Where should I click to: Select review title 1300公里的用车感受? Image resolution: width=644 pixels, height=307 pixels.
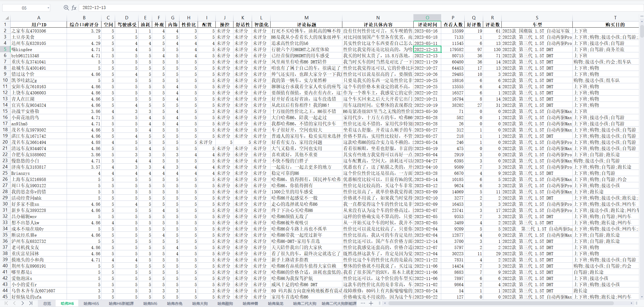tap(306, 192)
